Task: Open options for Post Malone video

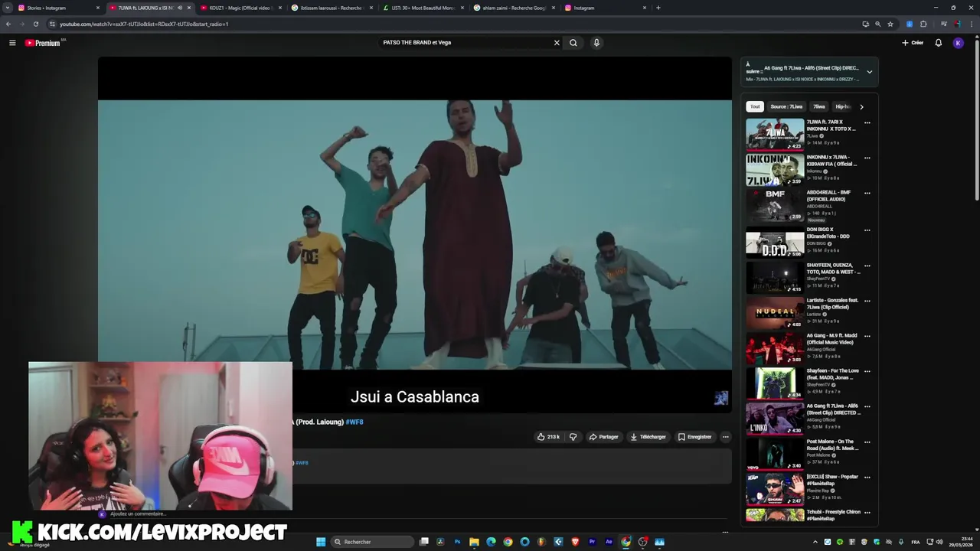Action: click(x=867, y=442)
